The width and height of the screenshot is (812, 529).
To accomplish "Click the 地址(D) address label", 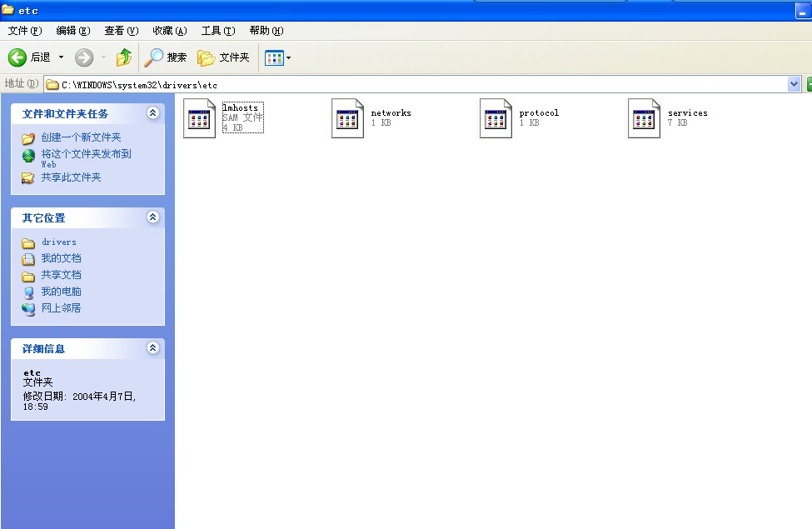I will point(21,83).
